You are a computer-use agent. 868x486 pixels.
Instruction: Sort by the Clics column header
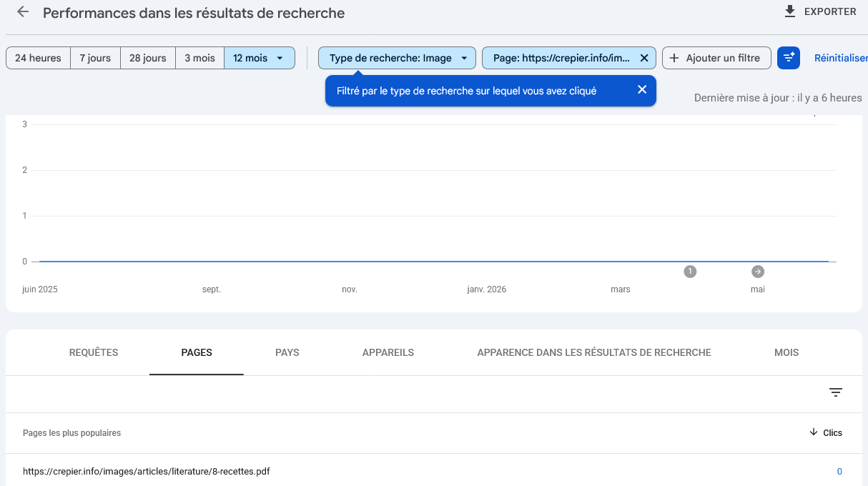tap(826, 432)
